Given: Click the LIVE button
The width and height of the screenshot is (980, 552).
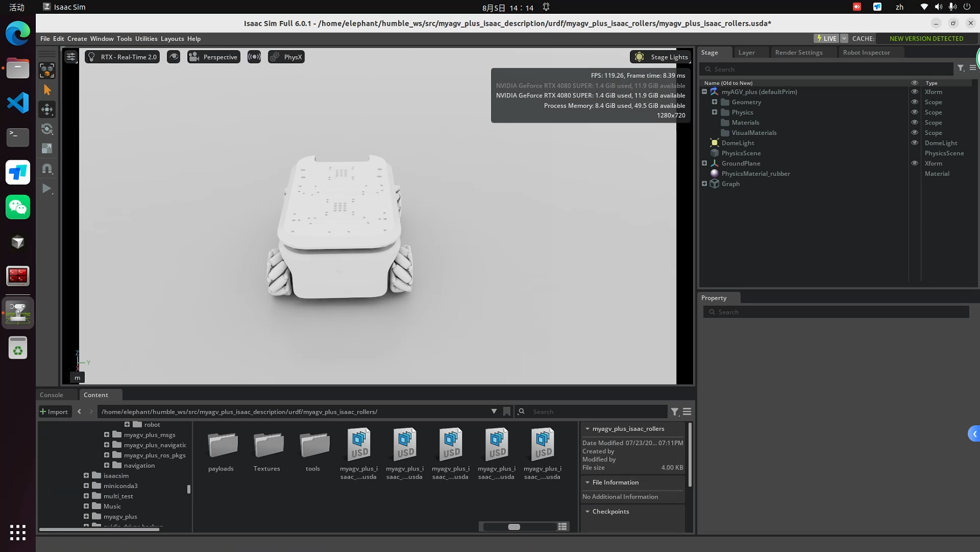Looking at the screenshot, I should (826, 39).
